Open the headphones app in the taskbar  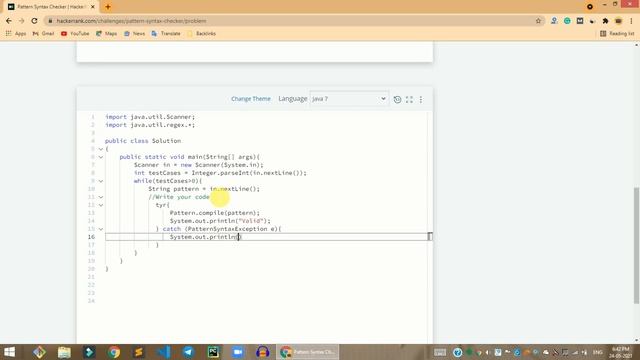(262, 352)
